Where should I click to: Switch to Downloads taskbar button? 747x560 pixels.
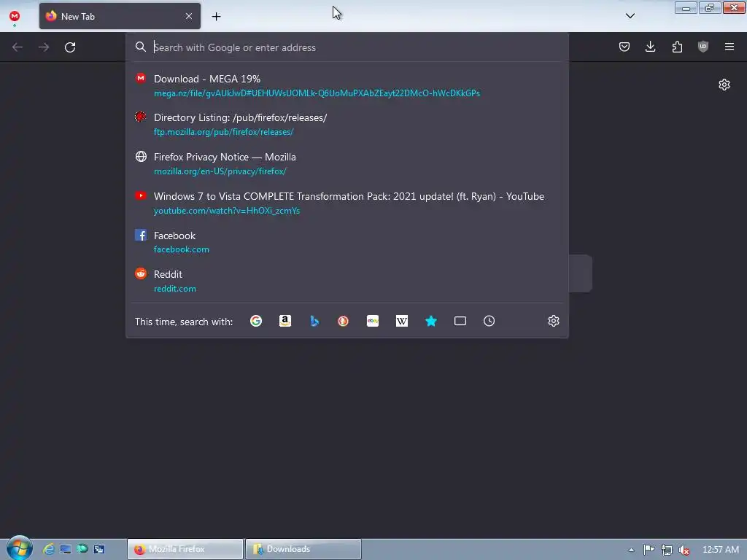pyautogui.click(x=303, y=549)
